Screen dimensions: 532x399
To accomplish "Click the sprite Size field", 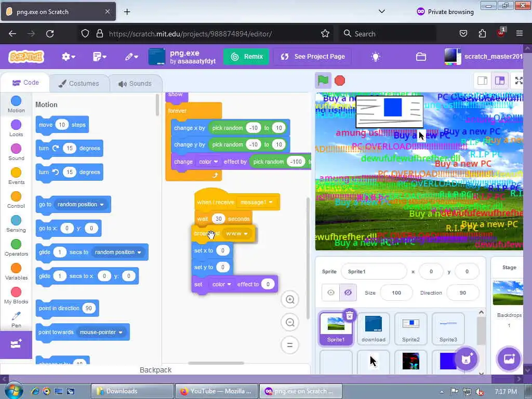I will (x=396, y=292).
